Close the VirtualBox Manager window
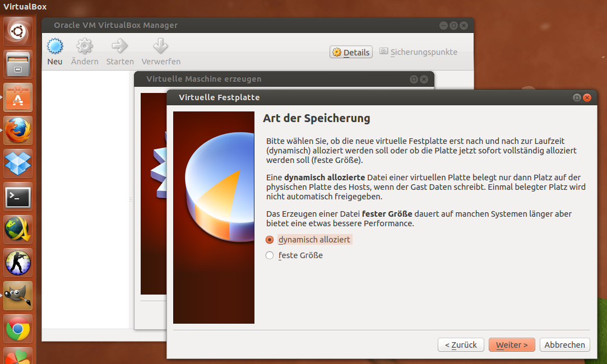The height and width of the screenshot is (364, 607). point(464,26)
